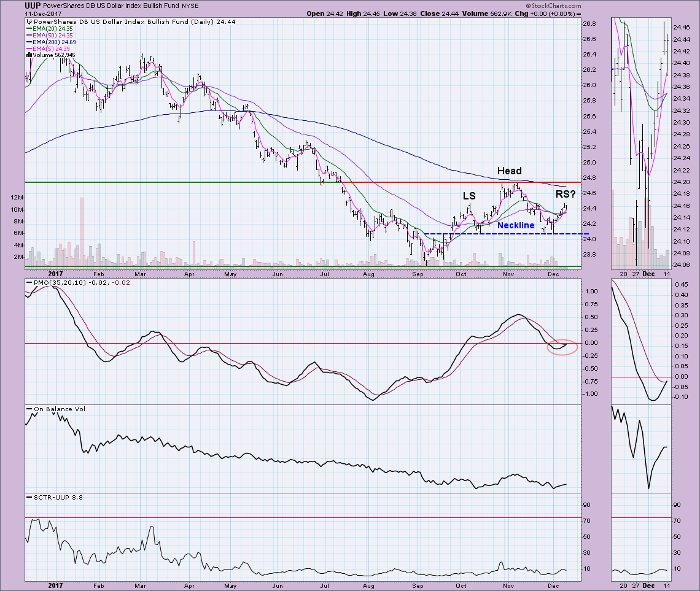
Task: Click the On Balance Vol panel label
Action: click(56, 409)
